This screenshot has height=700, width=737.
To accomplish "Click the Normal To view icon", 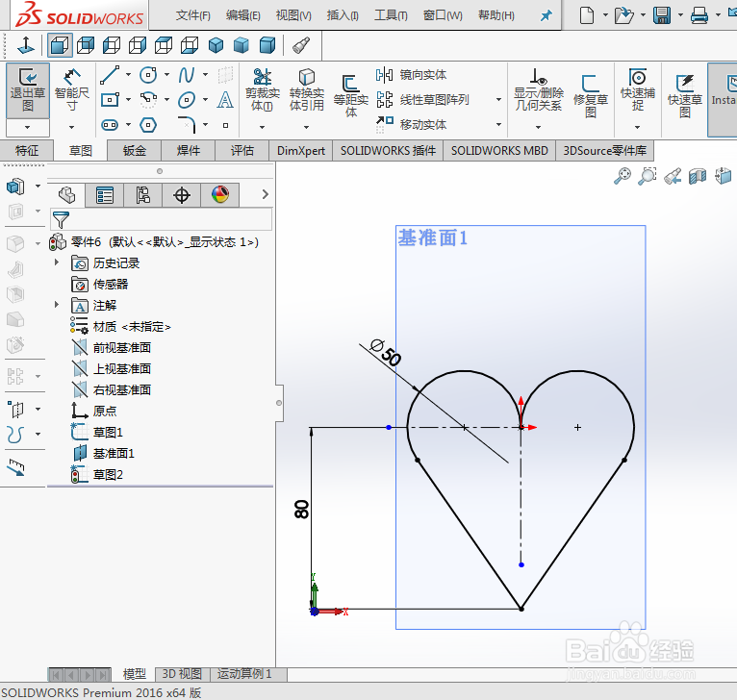I will [x=25, y=45].
